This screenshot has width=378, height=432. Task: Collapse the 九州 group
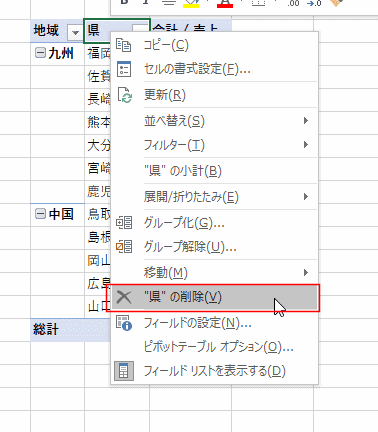click(40, 53)
